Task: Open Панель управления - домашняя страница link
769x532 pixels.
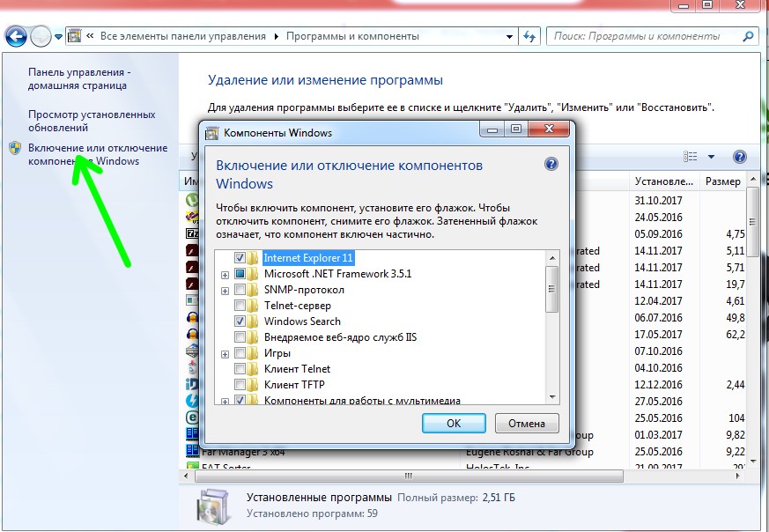Action: pos(79,78)
